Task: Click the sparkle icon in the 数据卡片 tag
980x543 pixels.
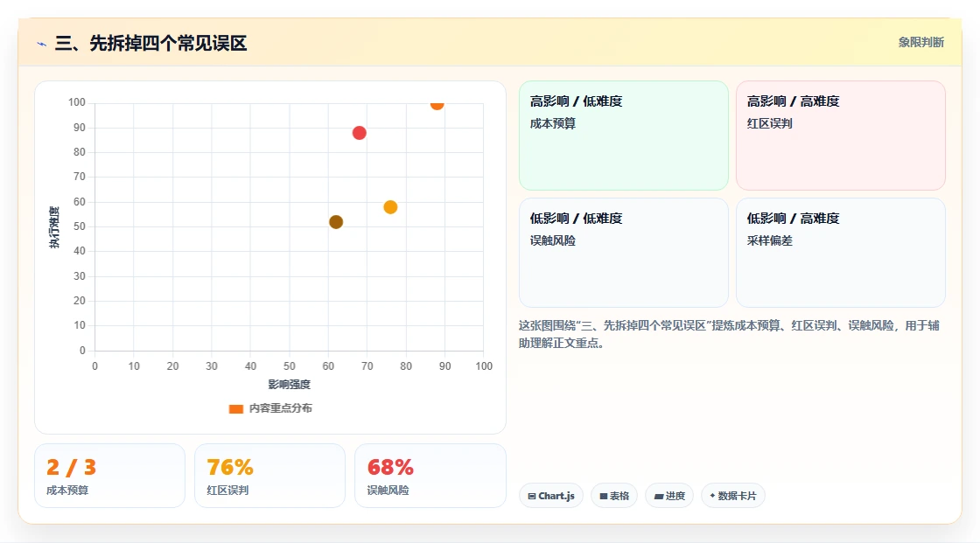Action: point(712,496)
